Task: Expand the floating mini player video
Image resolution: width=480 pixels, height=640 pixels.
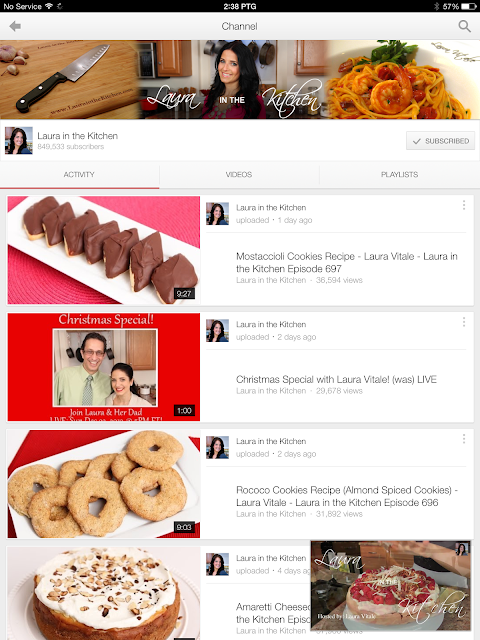Action: 391,586
